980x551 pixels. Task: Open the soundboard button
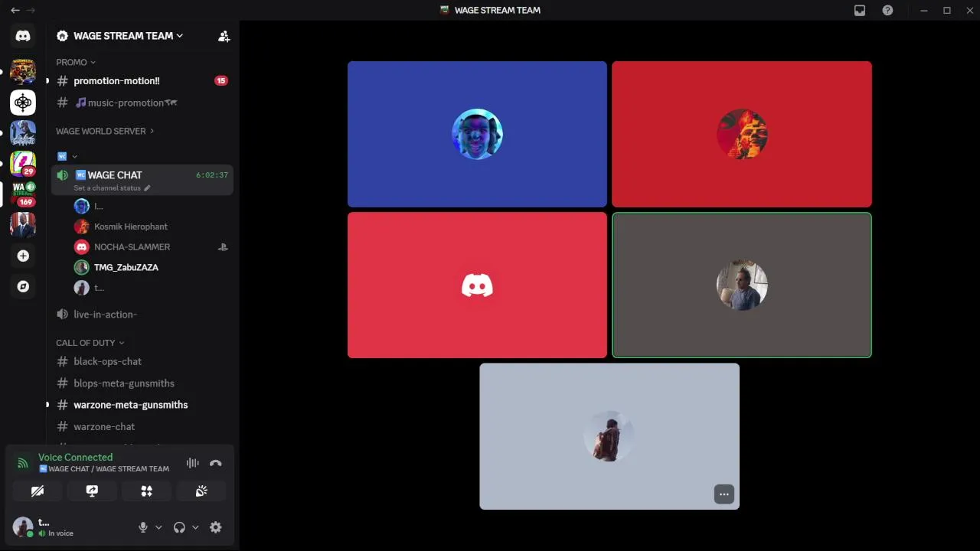click(x=201, y=491)
